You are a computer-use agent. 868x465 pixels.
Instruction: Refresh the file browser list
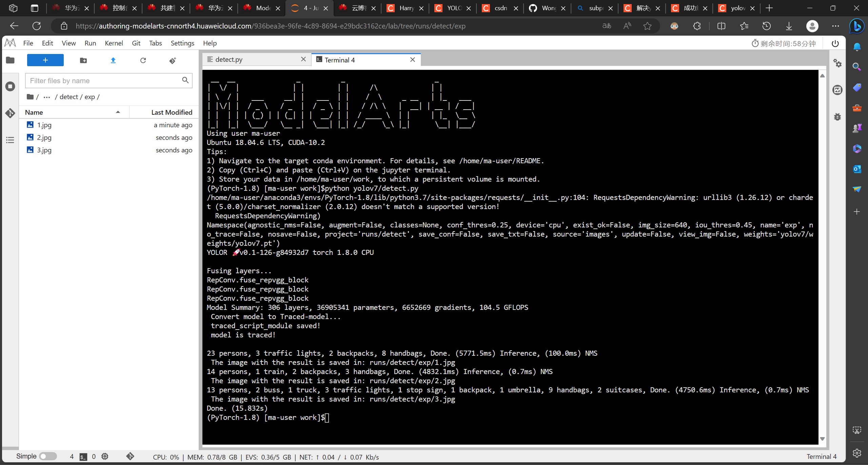[x=143, y=60]
